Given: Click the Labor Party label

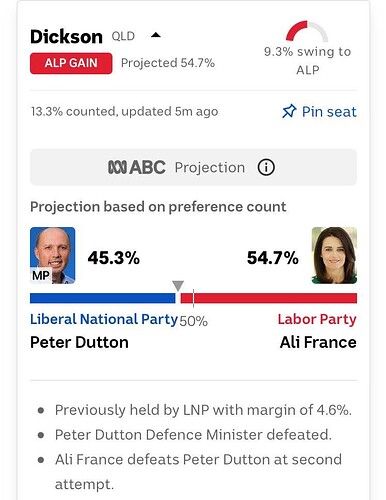Looking at the screenshot, I should pos(317,319).
